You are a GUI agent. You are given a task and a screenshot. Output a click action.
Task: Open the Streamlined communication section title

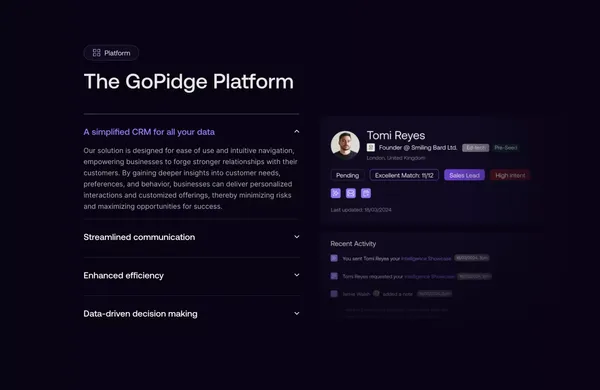[139, 237]
